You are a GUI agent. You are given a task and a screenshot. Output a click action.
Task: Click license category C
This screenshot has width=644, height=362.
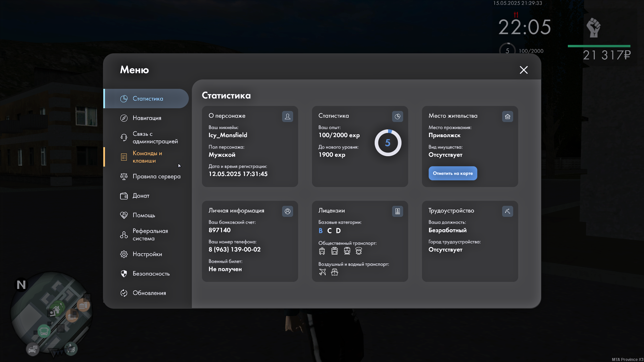(x=329, y=231)
